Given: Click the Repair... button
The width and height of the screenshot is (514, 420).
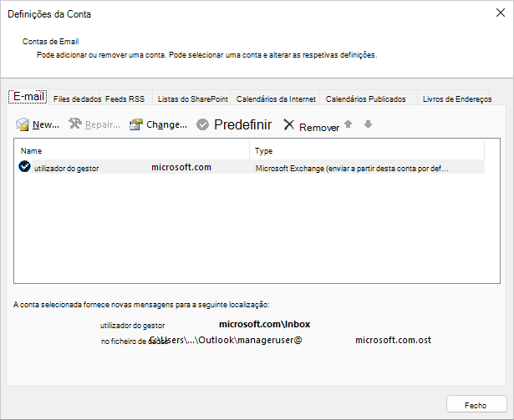Looking at the screenshot, I should [x=94, y=124].
